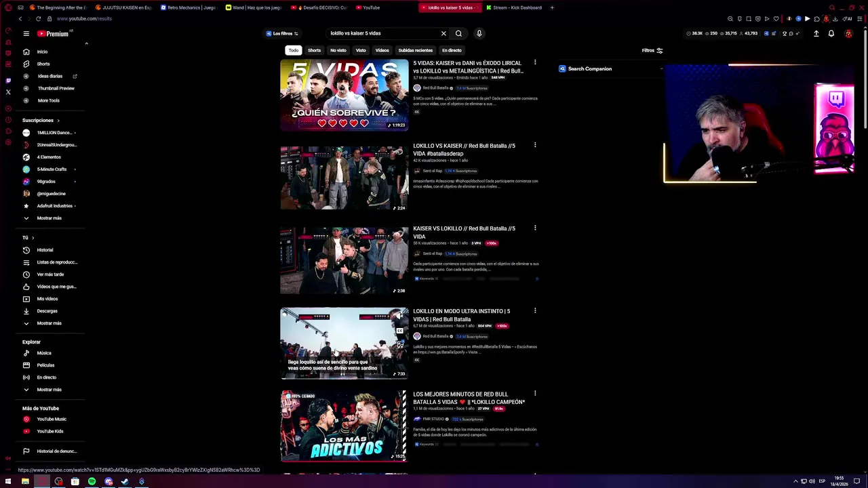Open the Filtros button on the right
This screenshot has height=488, width=868.
(652, 50)
